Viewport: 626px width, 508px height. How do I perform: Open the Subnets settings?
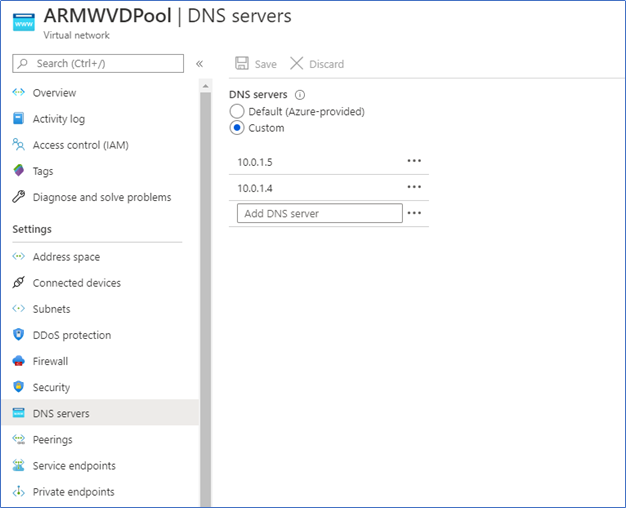[x=52, y=309]
